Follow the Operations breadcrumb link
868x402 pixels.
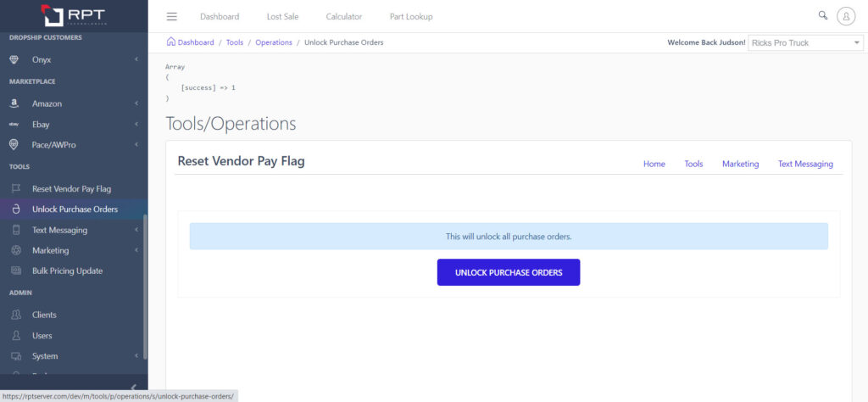point(274,42)
